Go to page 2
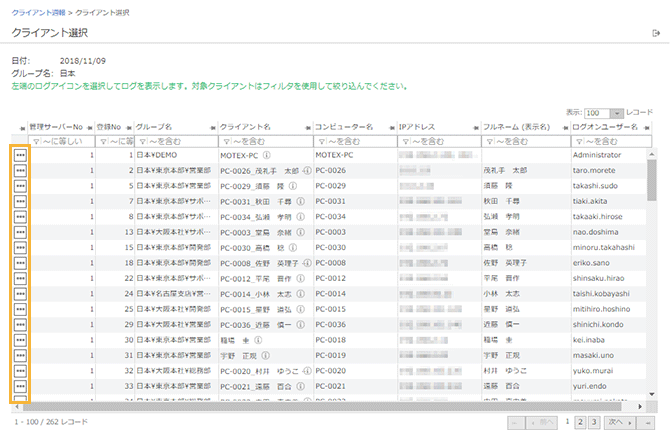Screen dimensions: 670x431 click(579, 422)
